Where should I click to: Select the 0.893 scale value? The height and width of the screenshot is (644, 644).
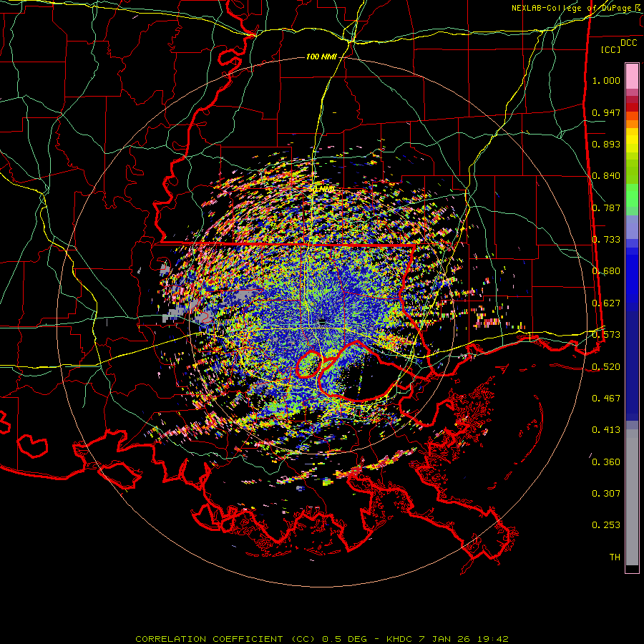point(606,144)
